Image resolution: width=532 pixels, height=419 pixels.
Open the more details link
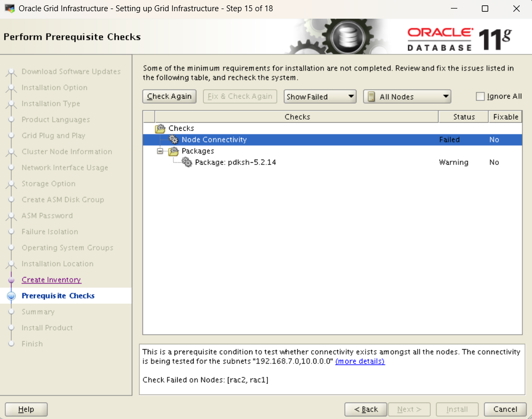pyautogui.click(x=360, y=361)
